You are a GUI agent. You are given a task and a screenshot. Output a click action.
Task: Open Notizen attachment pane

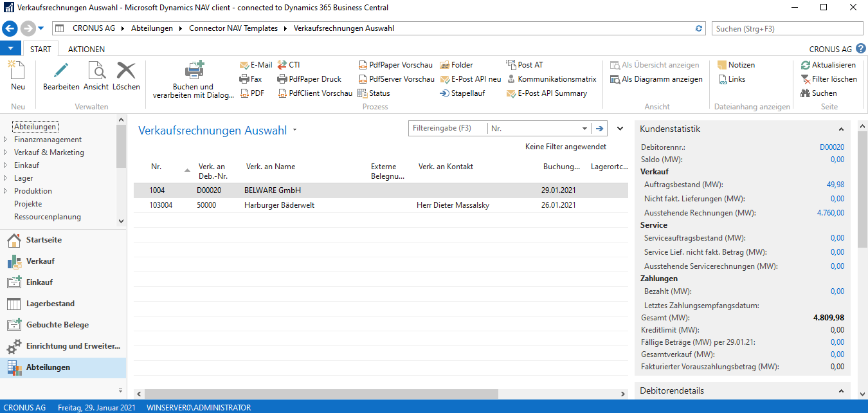tap(736, 65)
